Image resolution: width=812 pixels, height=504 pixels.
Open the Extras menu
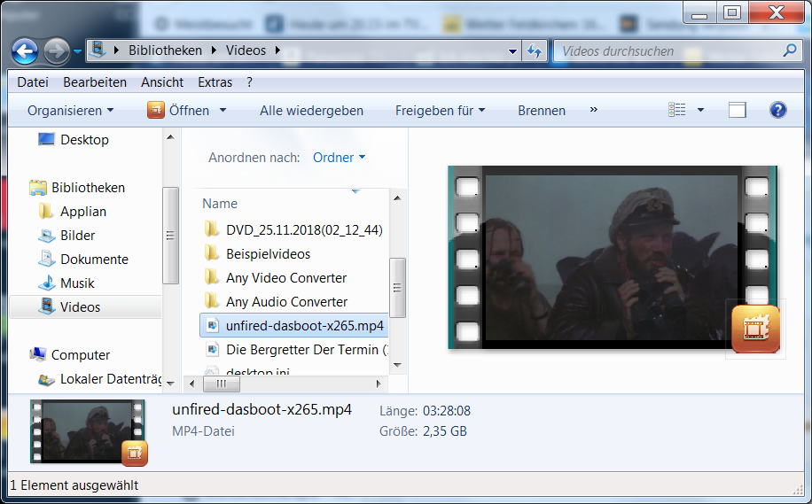[x=215, y=82]
